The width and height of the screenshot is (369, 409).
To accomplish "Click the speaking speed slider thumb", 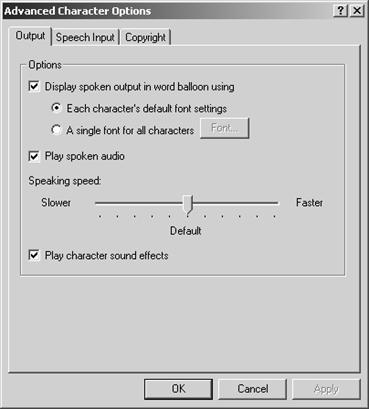I will click(188, 205).
